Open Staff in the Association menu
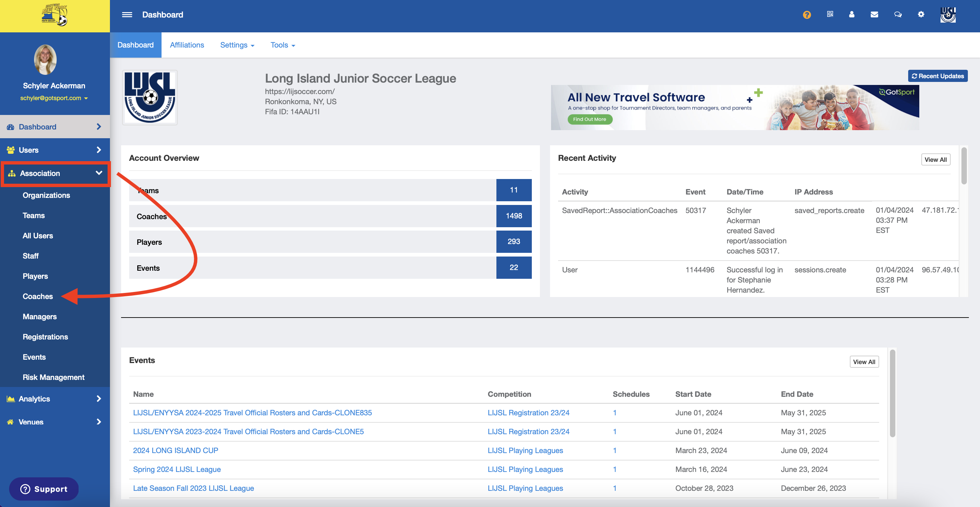This screenshot has height=507, width=980. coord(30,256)
